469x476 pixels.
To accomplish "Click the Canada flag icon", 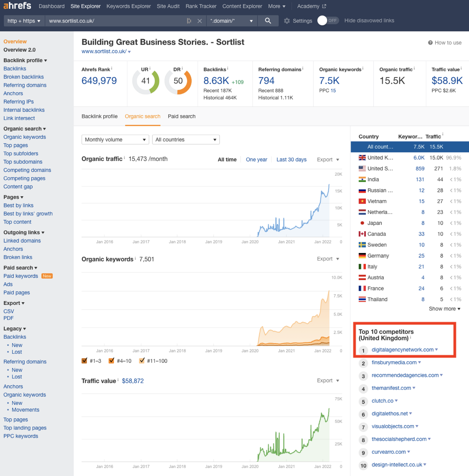I will 362,234.
